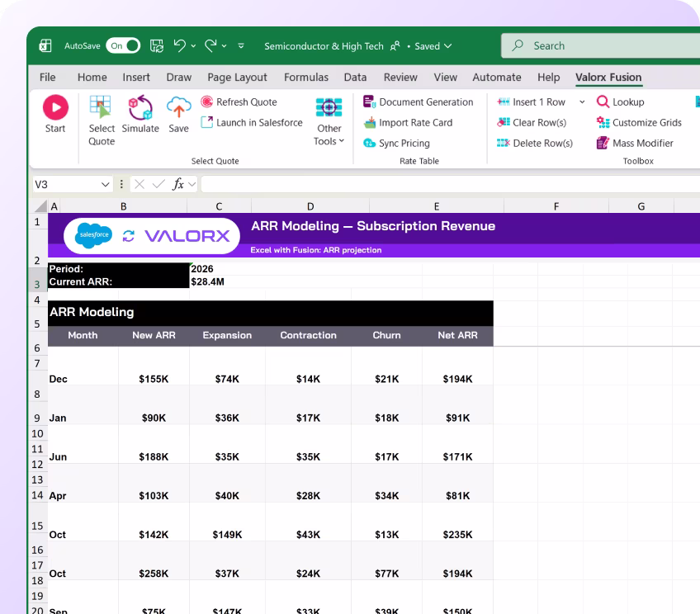This screenshot has height=614, width=700.
Task: Click the Undo arrow
Action: pyautogui.click(x=180, y=45)
